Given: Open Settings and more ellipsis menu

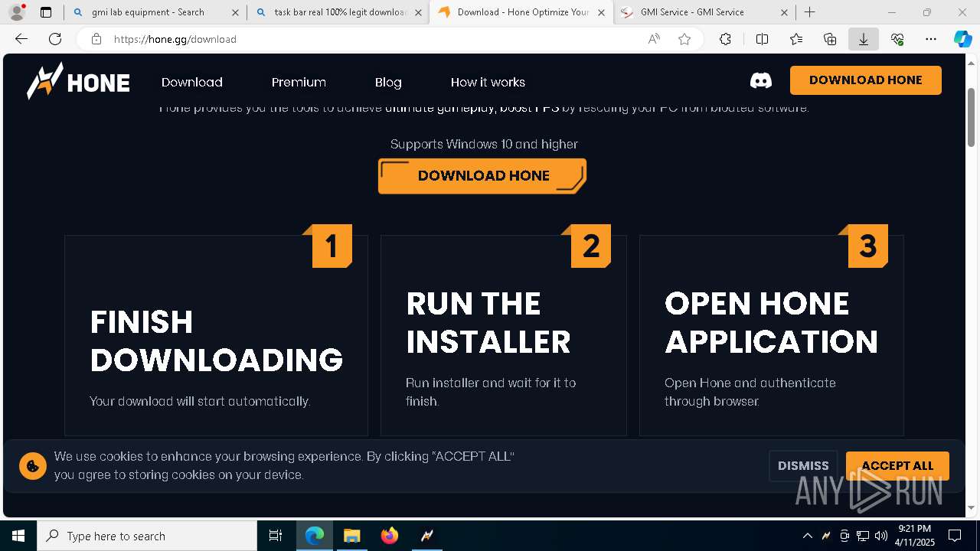Looking at the screenshot, I should click(931, 39).
